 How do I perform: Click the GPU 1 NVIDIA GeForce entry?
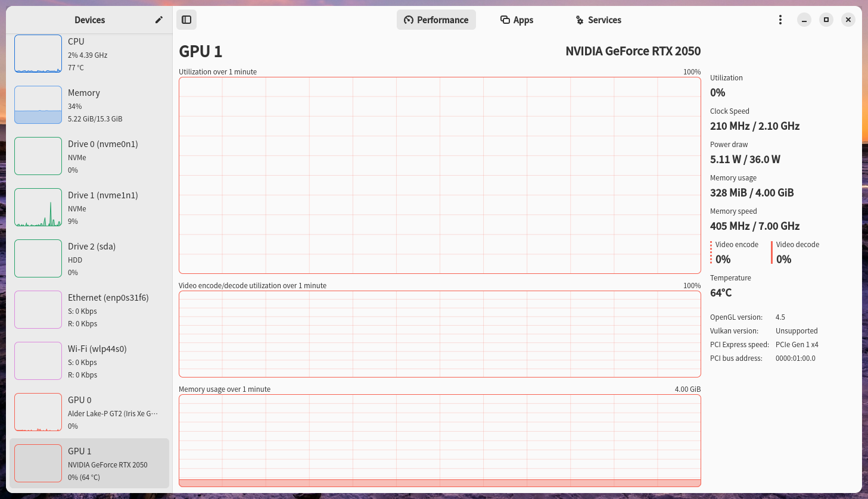(x=89, y=463)
